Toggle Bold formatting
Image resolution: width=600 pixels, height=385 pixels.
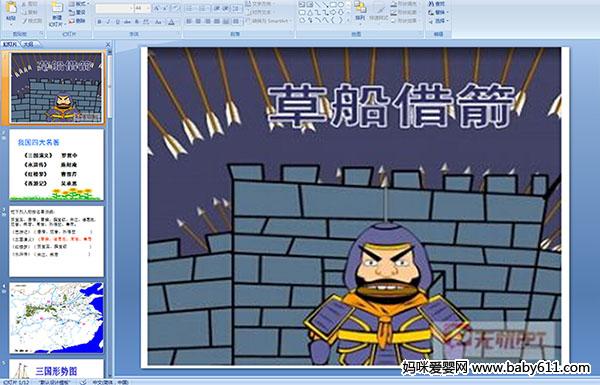[99, 22]
